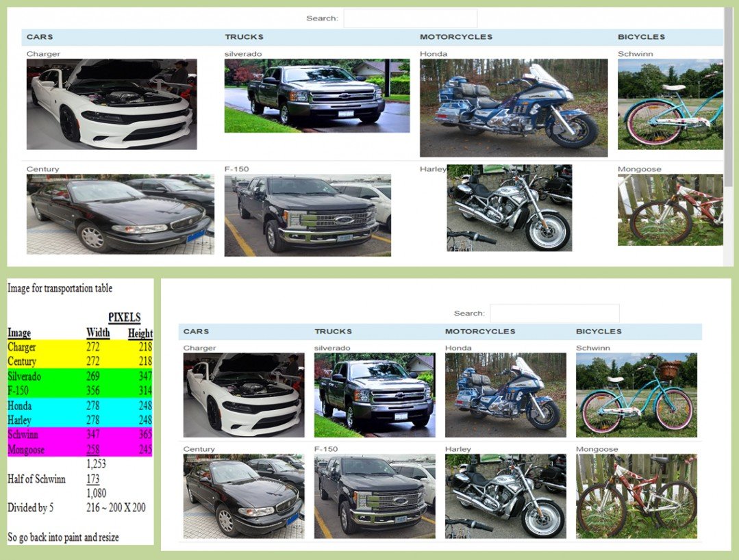
Task: Click the 'Honda' label in top table
Action: pos(434,53)
